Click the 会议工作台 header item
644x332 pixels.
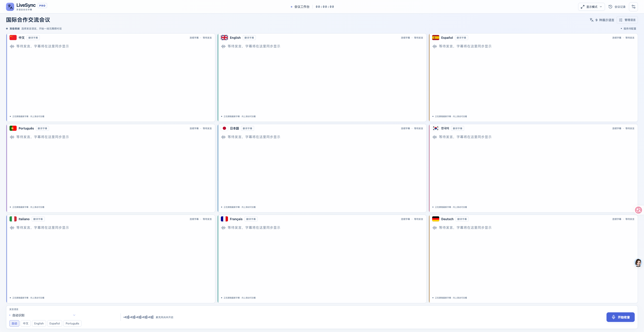pyautogui.click(x=300, y=7)
